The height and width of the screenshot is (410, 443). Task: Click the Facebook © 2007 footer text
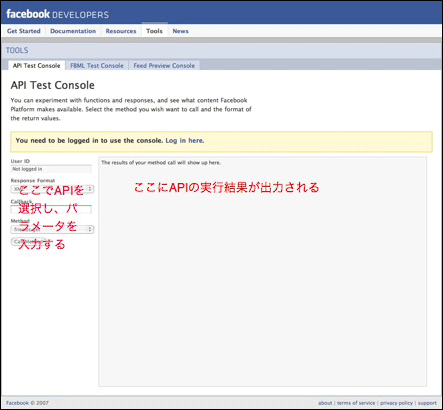point(27,403)
